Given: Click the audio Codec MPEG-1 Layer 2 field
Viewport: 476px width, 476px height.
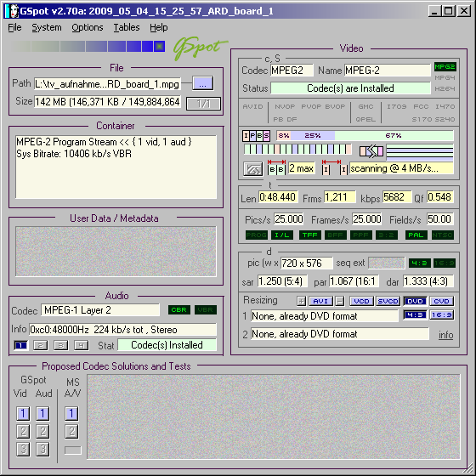Looking at the screenshot, I should pos(100,310).
